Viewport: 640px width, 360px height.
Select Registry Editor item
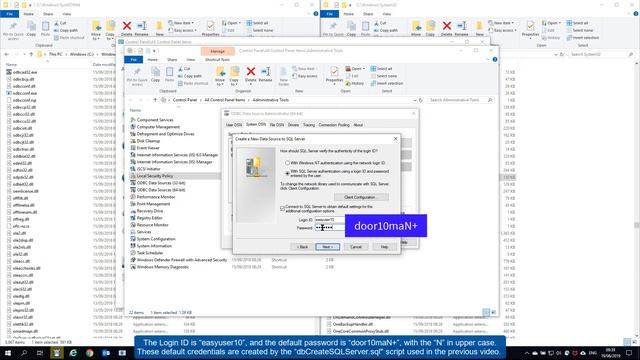[x=149, y=218]
